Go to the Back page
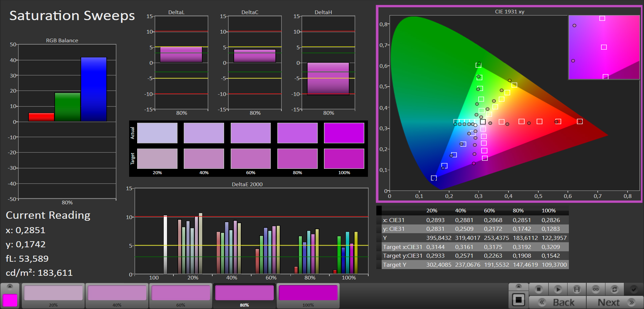The height and width of the screenshot is (309, 644). click(557, 302)
